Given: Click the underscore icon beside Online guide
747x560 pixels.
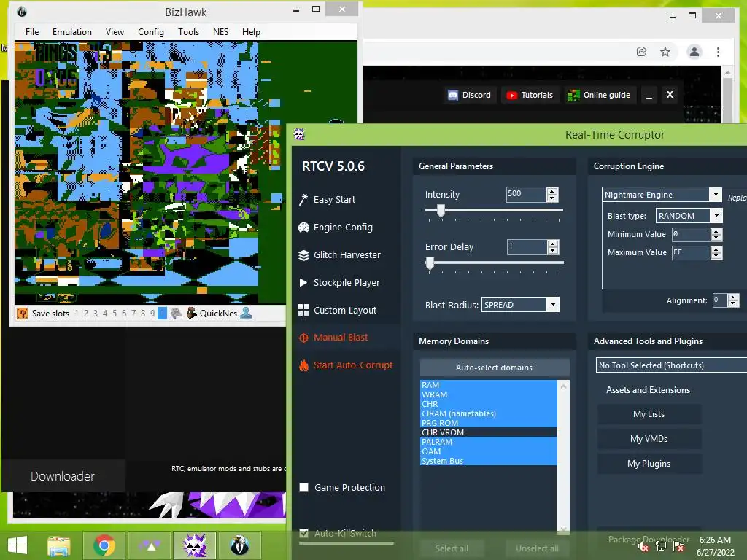Looking at the screenshot, I should (649, 96).
